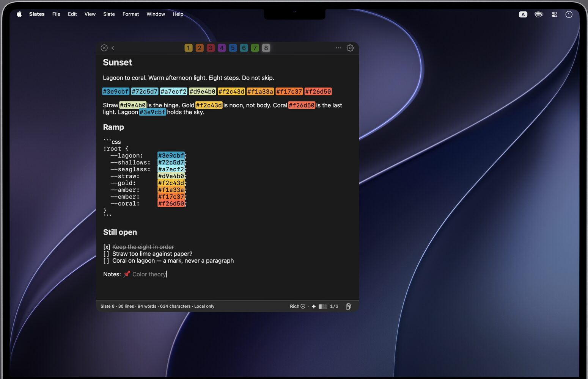The height and width of the screenshot is (379, 588).
Task: Click the #72c5d7 chip in the swatch row
Action: [145, 91]
